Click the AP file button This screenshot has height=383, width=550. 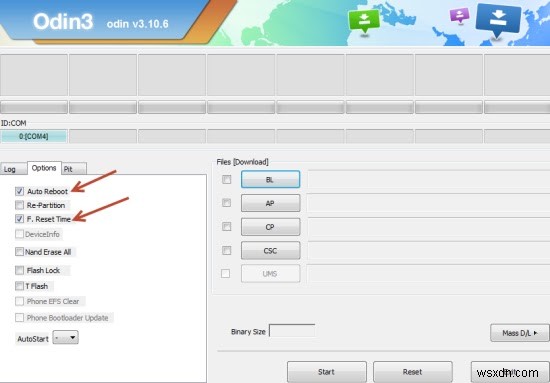[x=270, y=203]
